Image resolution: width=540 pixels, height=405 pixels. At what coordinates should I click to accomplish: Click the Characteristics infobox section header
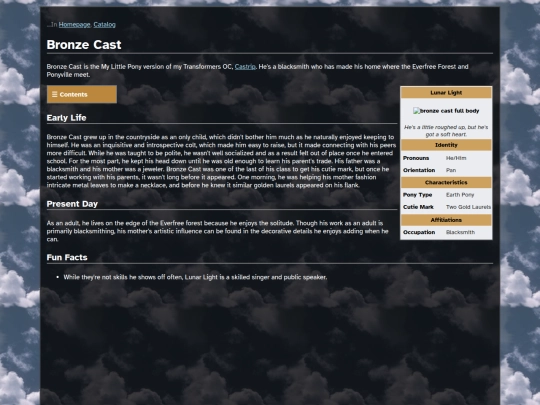pyautogui.click(x=446, y=183)
